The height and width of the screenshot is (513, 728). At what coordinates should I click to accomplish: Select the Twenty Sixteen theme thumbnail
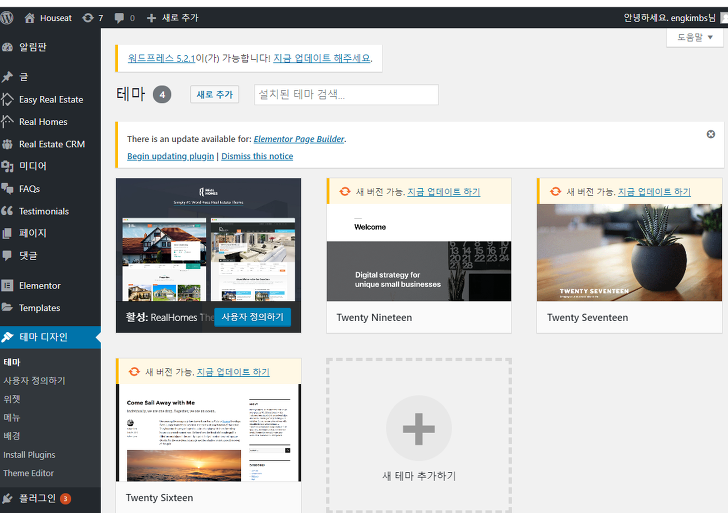(x=208, y=433)
